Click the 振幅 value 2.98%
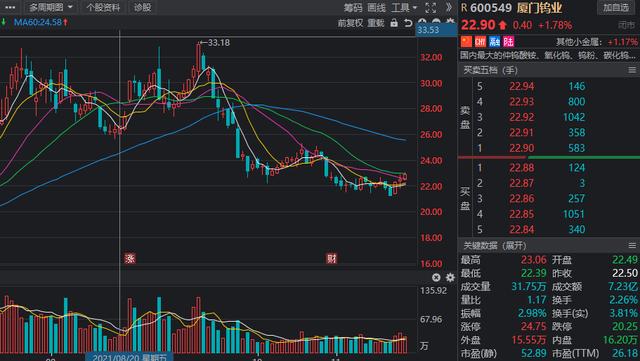This screenshot has height=361, width=640. coord(532,313)
